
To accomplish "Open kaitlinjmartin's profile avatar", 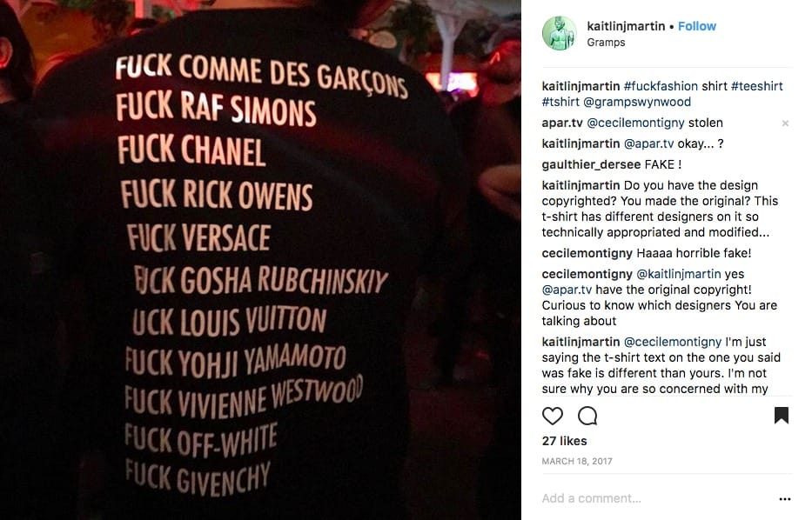I will pos(560,33).
